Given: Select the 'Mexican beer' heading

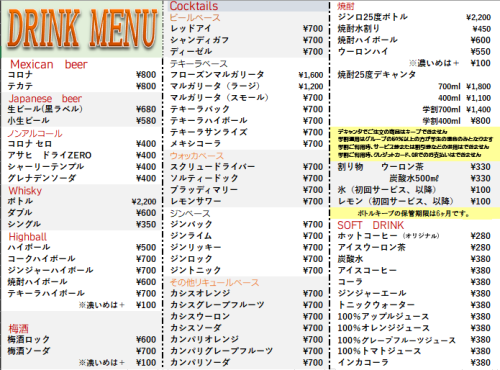Looking at the screenshot, I should click(49, 64).
